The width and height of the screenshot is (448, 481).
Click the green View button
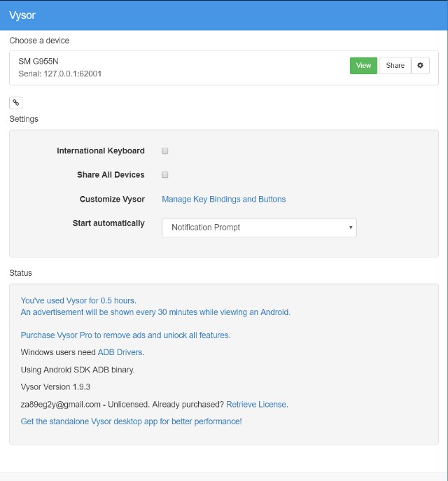tap(363, 65)
